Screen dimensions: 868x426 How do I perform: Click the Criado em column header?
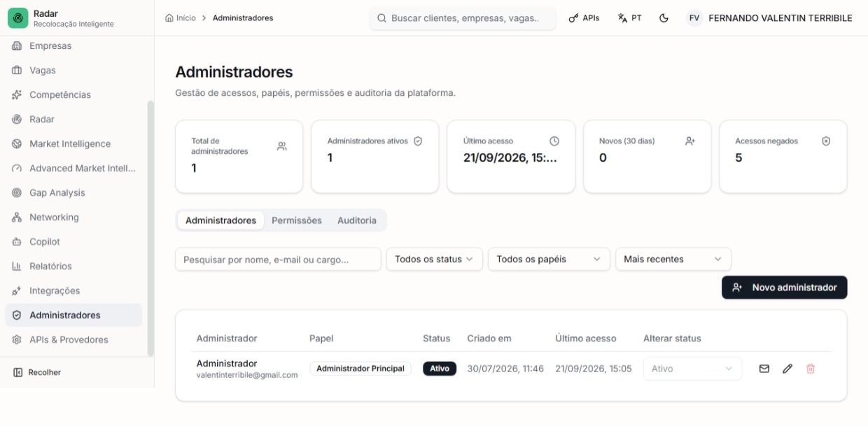point(489,339)
